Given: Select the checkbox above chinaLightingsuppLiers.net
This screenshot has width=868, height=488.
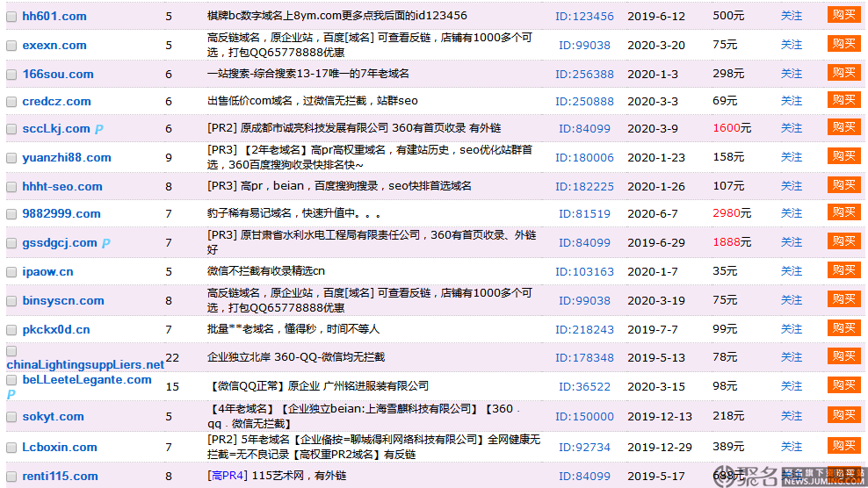Looking at the screenshot, I should [11, 351].
